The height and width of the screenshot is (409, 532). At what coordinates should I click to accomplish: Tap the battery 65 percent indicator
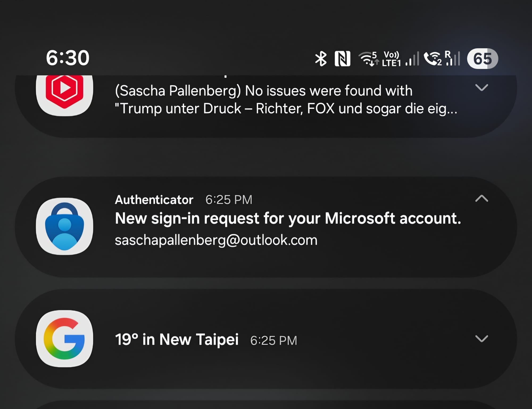coord(482,59)
